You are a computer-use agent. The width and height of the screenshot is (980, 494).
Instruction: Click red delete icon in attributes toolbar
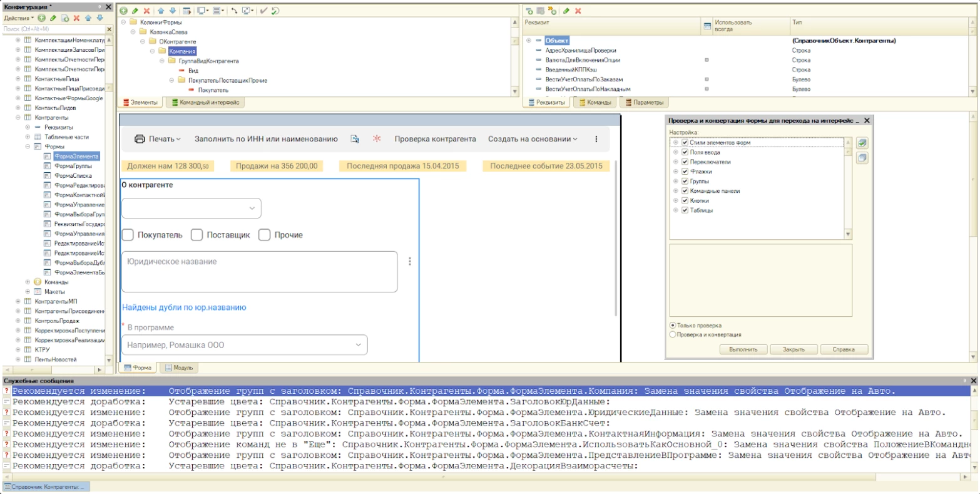(578, 11)
